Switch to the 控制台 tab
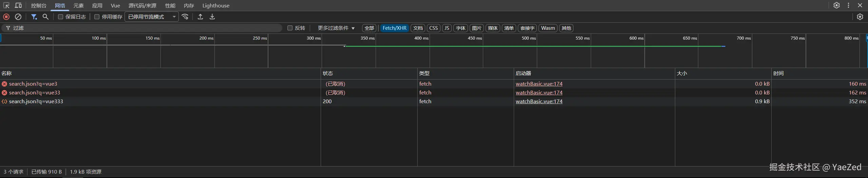 pyautogui.click(x=39, y=6)
